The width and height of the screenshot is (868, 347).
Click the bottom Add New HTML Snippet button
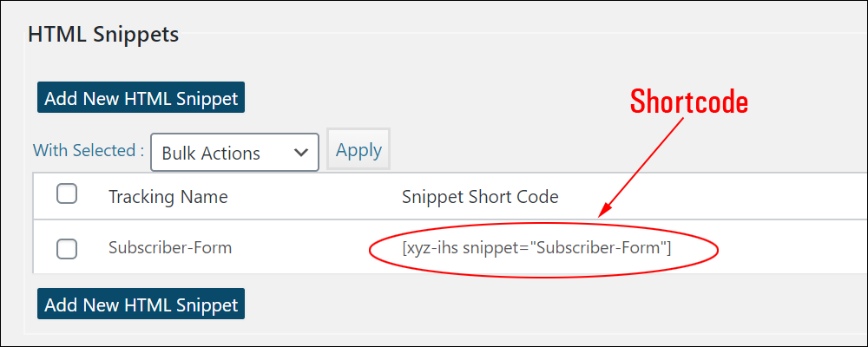point(141,304)
